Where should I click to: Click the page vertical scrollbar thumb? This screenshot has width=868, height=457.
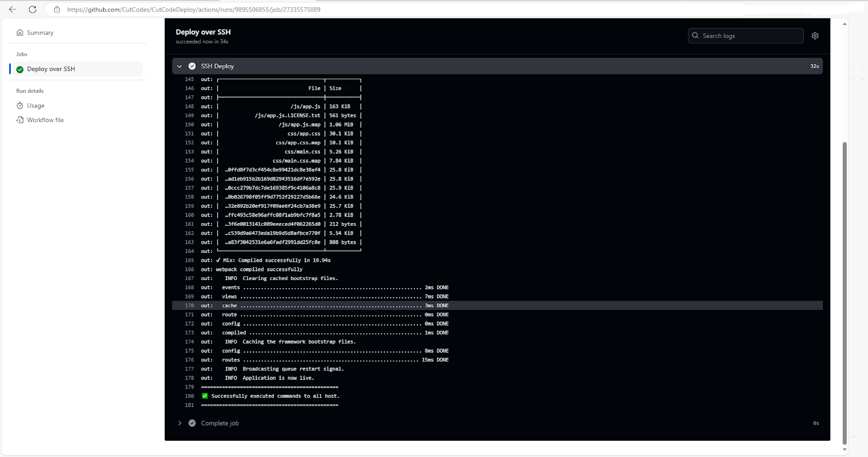[845, 293]
